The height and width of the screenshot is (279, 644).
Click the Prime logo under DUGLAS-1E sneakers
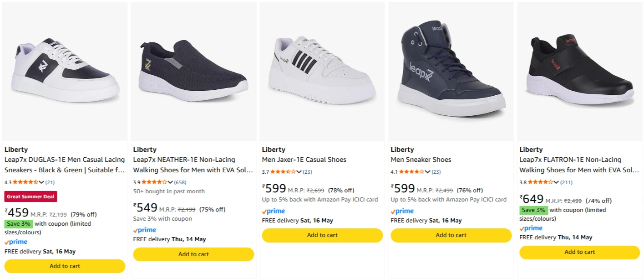pos(15,242)
